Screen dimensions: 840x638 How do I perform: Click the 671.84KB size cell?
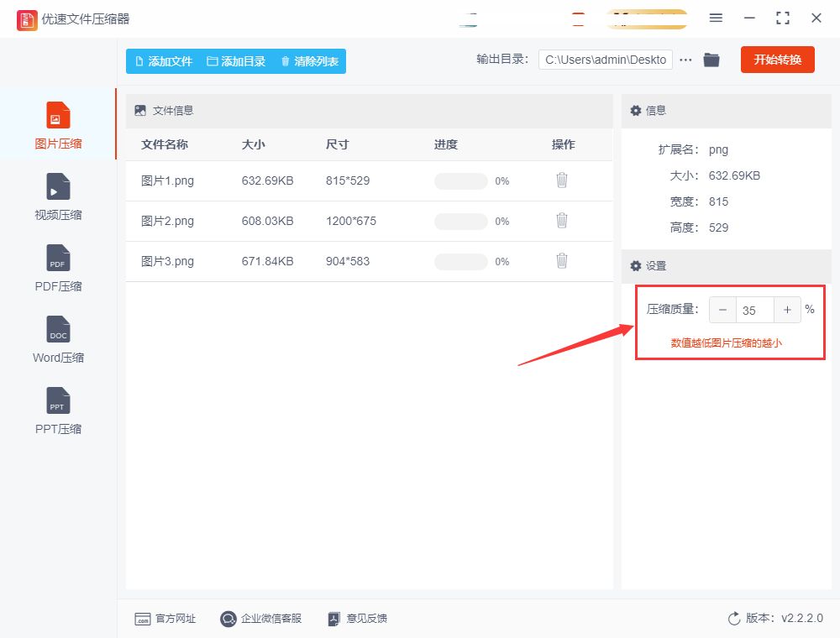coord(267,261)
